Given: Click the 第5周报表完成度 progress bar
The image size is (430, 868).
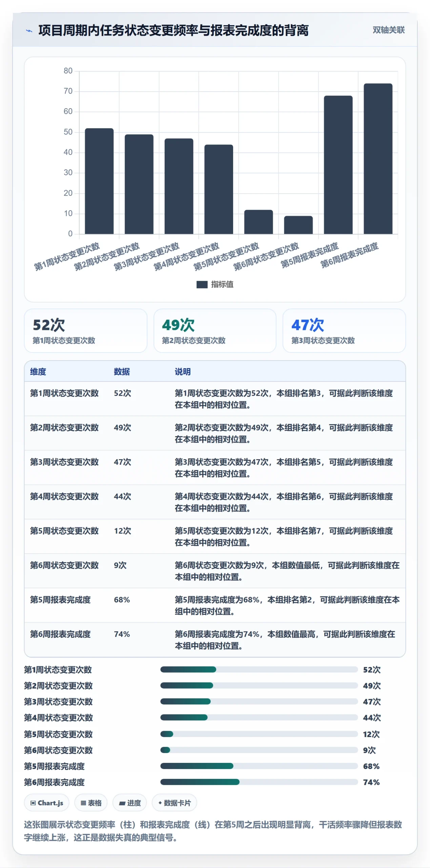Looking at the screenshot, I should tap(259, 766).
